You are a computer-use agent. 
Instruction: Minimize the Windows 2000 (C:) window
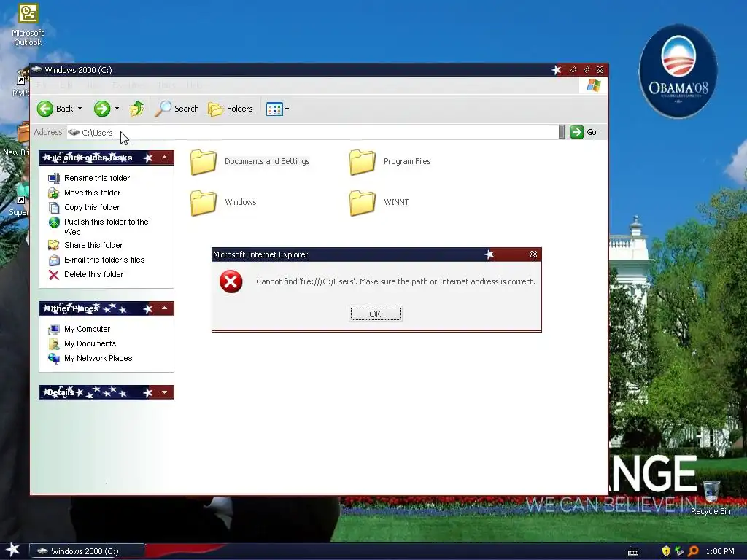tap(573, 70)
